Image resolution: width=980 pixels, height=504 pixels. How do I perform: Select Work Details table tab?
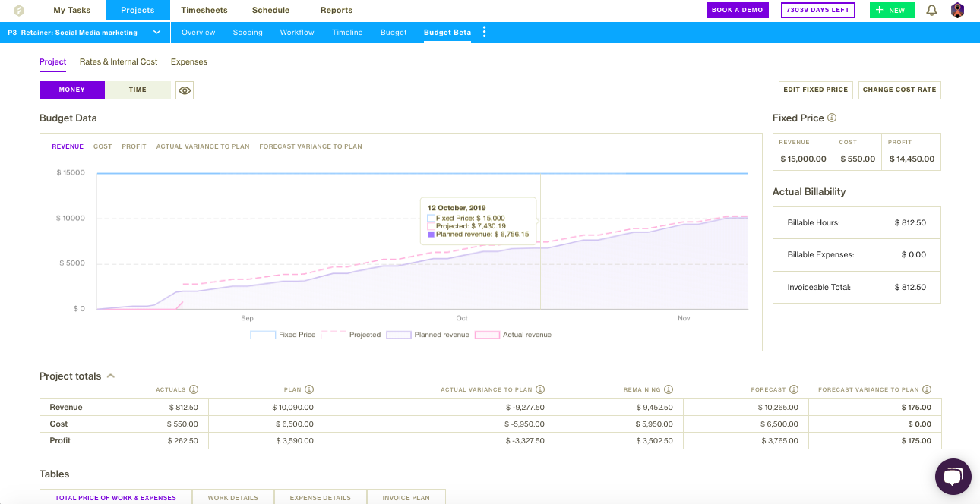tap(233, 497)
